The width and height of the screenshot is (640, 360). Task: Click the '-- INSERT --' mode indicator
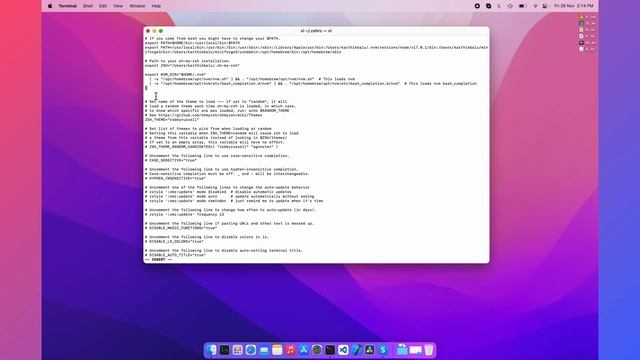pyautogui.click(x=158, y=259)
